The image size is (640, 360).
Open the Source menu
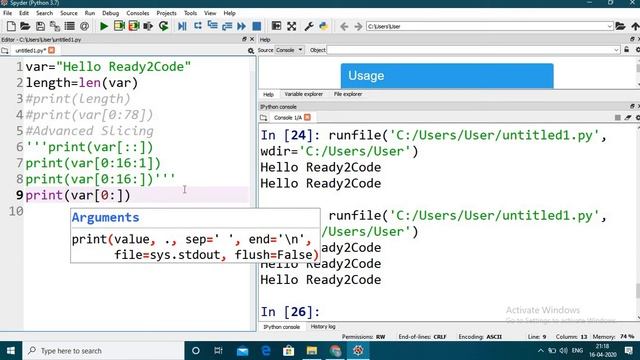click(69, 13)
